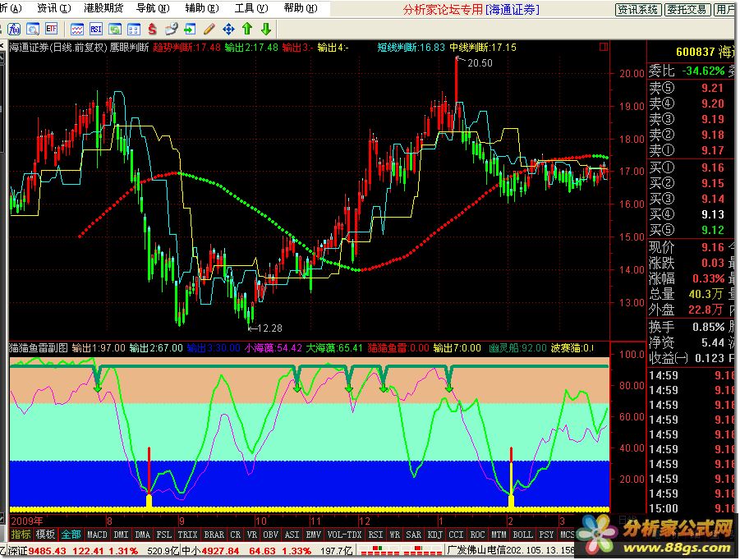Open the 港股期货 menu
Viewport: 740px width, 560px height.
(103, 8)
